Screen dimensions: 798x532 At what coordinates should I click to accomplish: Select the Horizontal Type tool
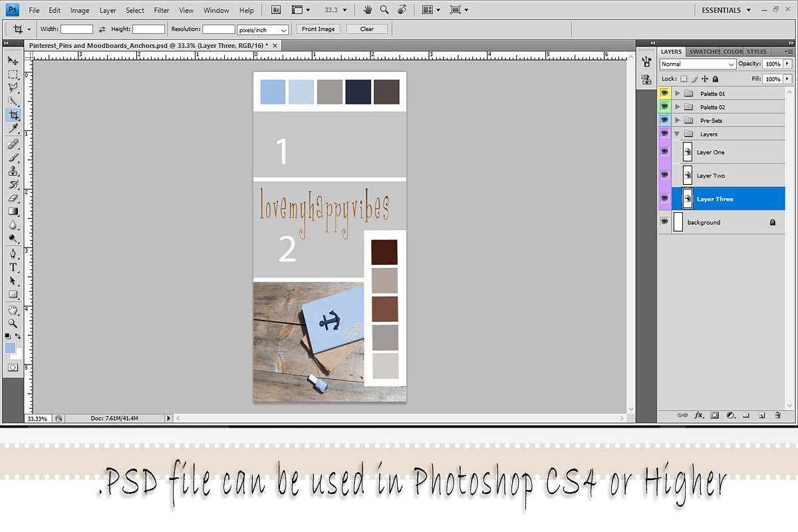(x=13, y=267)
